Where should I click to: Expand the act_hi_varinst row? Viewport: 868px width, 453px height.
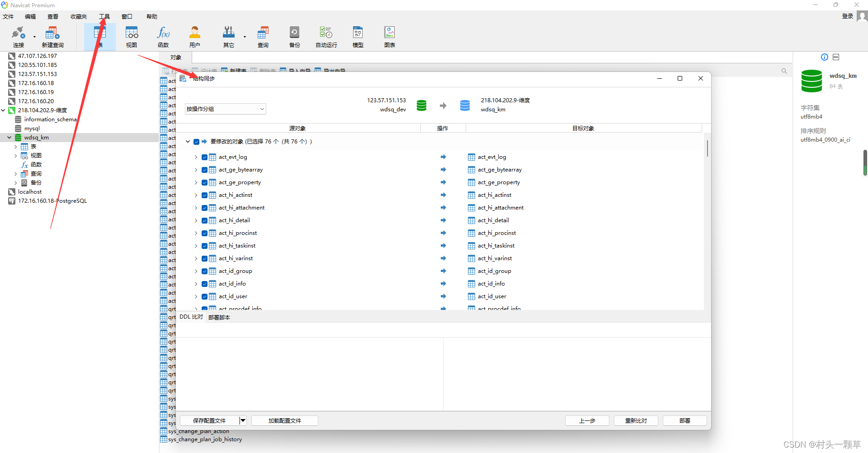196,258
